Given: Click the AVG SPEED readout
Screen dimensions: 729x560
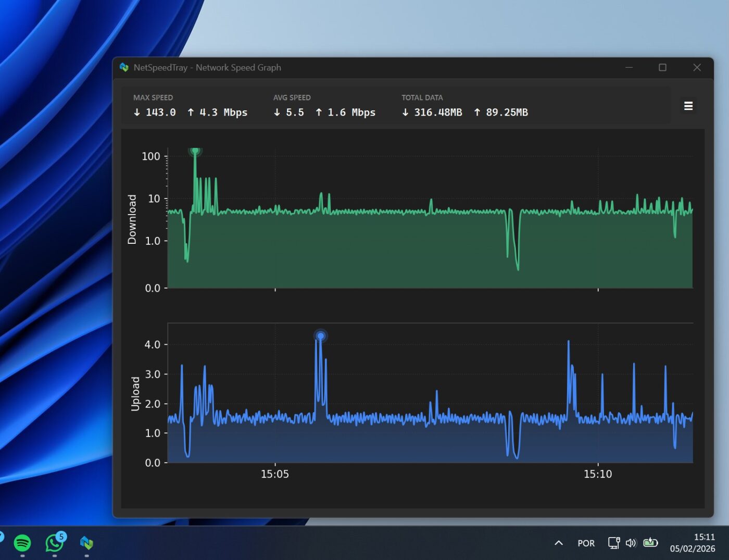Looking at the screenshot, I should 324,113.
